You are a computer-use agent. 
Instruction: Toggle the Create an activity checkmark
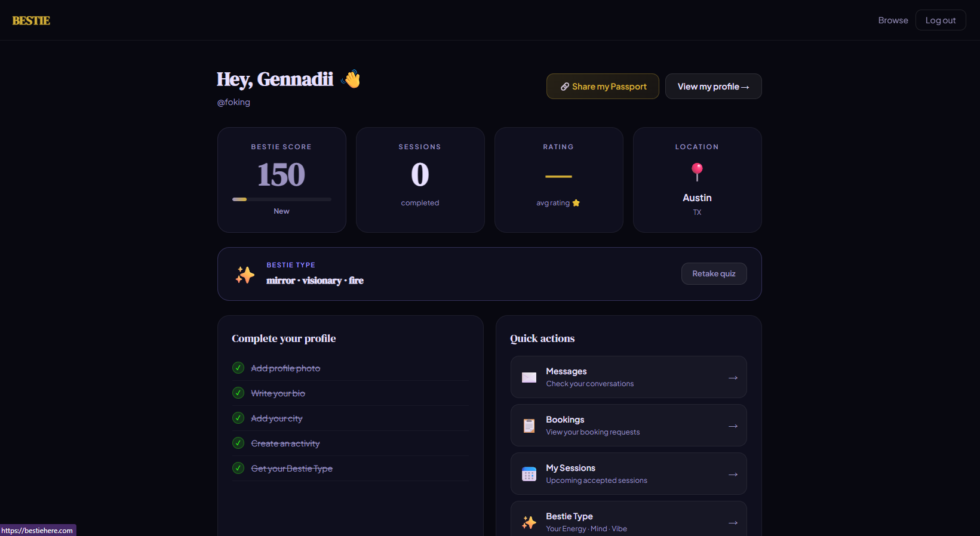238,443
